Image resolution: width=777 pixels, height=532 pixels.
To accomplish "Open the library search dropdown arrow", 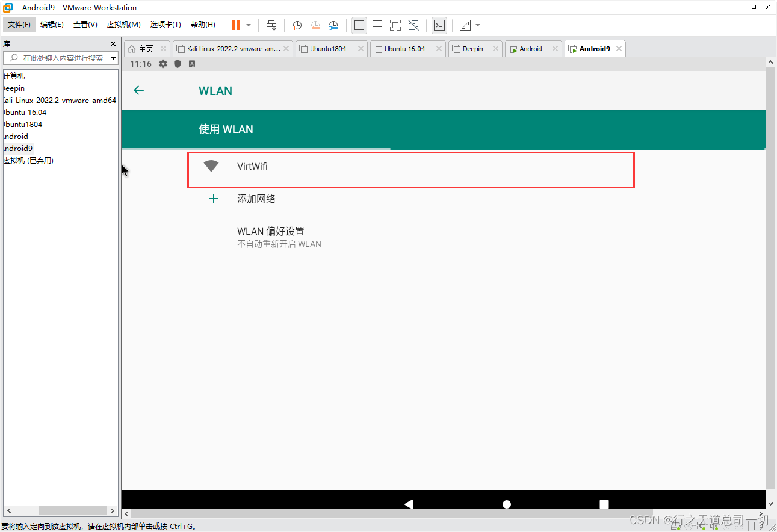I will [x=113, y=58].
